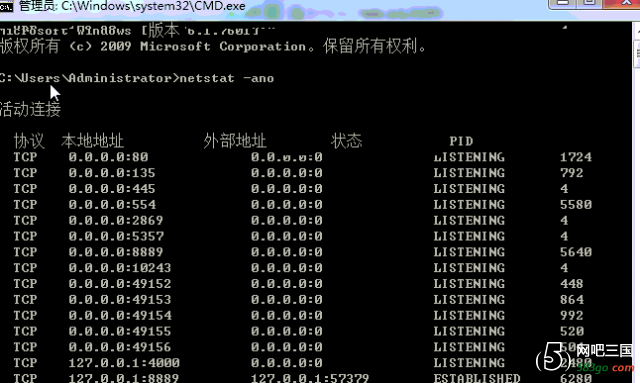The image size is (640, 383).
Task: Click the CMD system icon in title bar
Action: (6, 6)
